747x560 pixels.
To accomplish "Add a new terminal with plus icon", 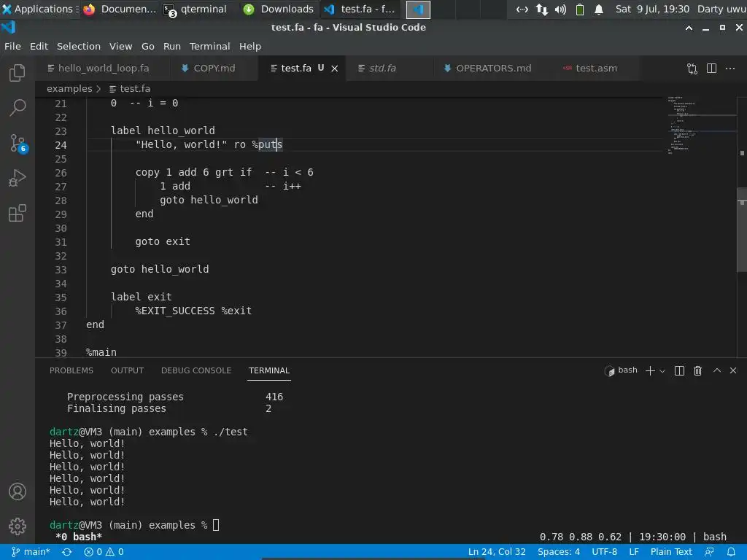I will [650, 370].
